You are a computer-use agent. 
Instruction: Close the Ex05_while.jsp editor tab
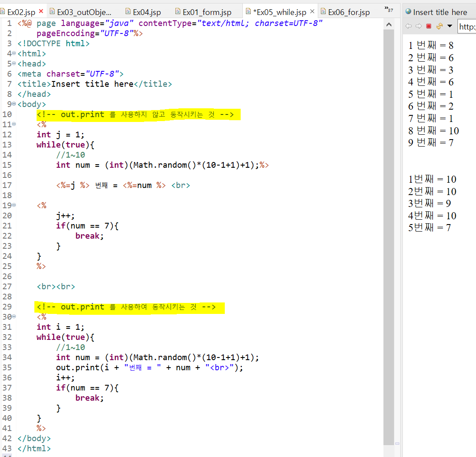tap(312, 11)
